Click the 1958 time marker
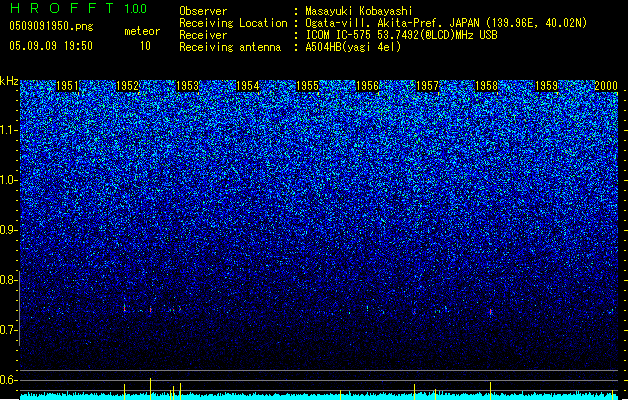The width and height of the screenshot is (629, 400). (x=486, y=86)
